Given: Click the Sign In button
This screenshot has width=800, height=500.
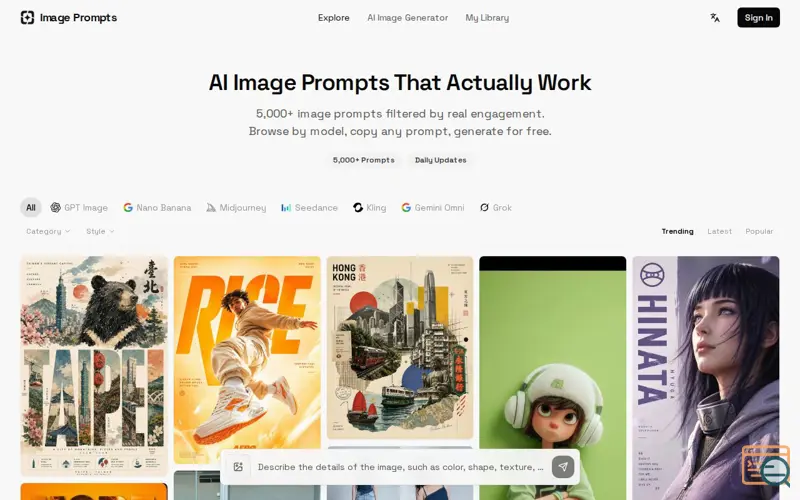Looking at the screenshot, I should (758, 18).
